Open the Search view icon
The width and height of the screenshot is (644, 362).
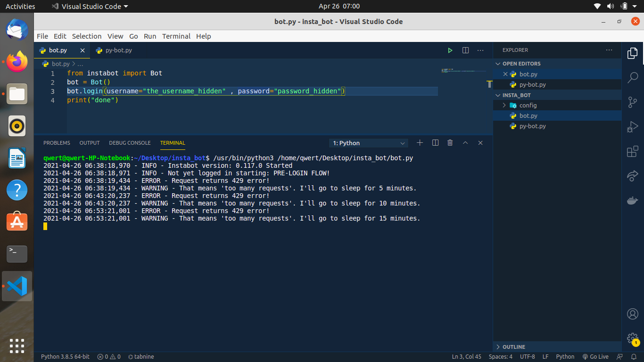point(633,77)
